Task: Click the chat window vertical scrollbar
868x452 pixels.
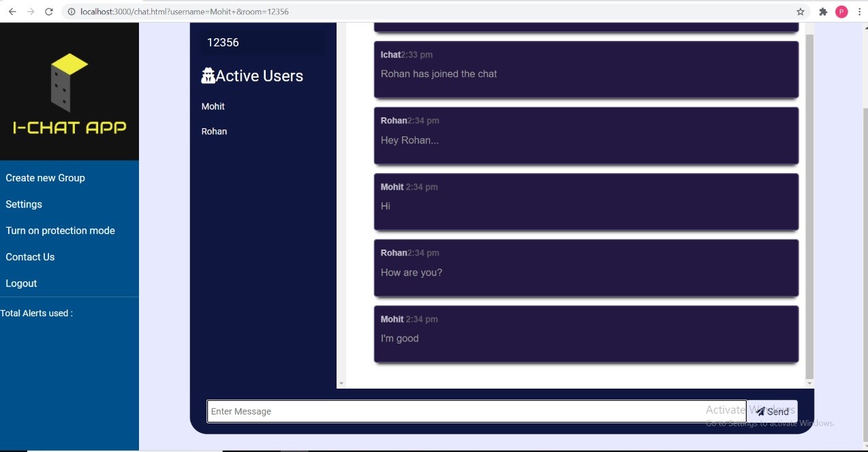Action: pyautogui.click(x=809, y=205)
